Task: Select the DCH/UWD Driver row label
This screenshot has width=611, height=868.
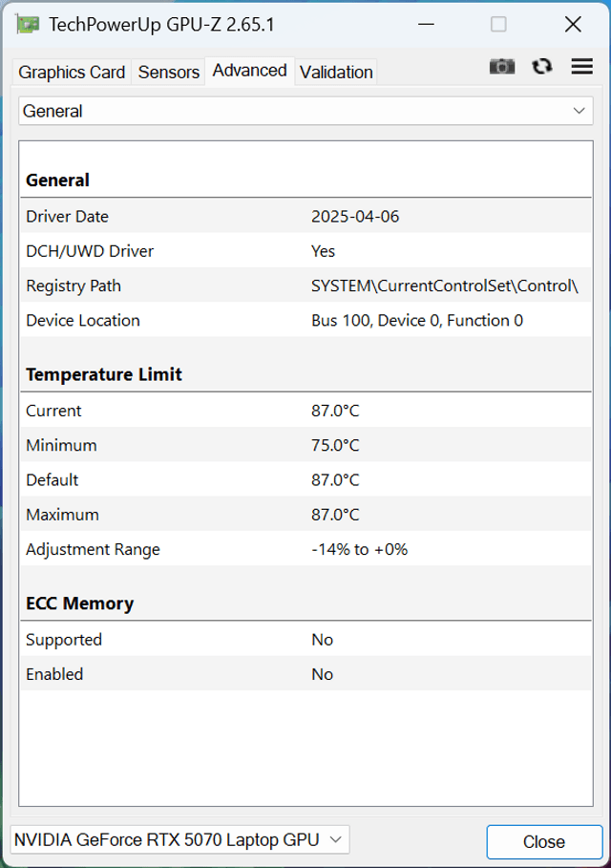Action: (90, 251)
